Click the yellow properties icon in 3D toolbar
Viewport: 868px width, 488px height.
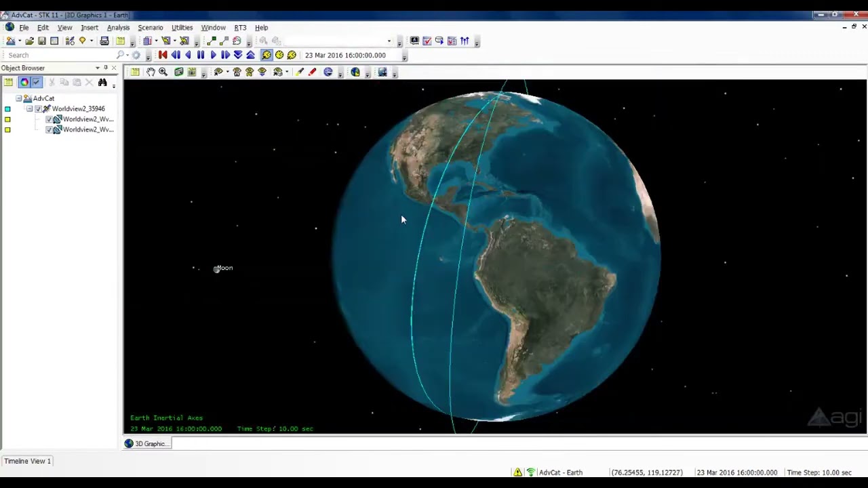click(x=135, y=72)
